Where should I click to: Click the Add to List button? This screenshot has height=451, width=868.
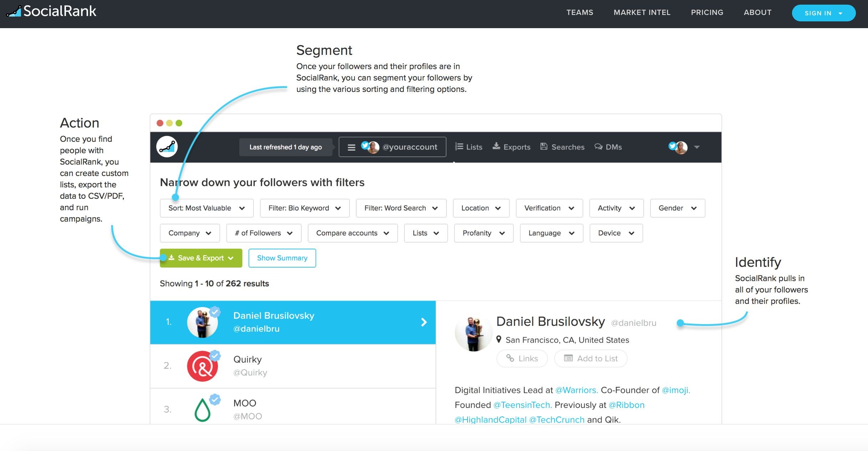coord(591,358)
